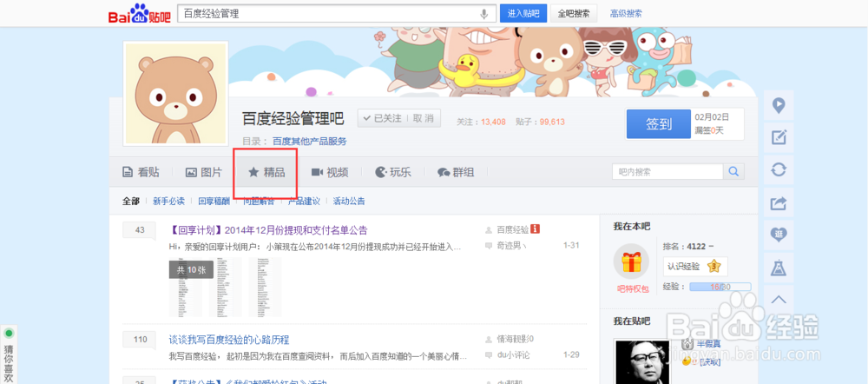Click the last replier du小评论
This screenshot has width=868, height=384.
click(513, 354)
